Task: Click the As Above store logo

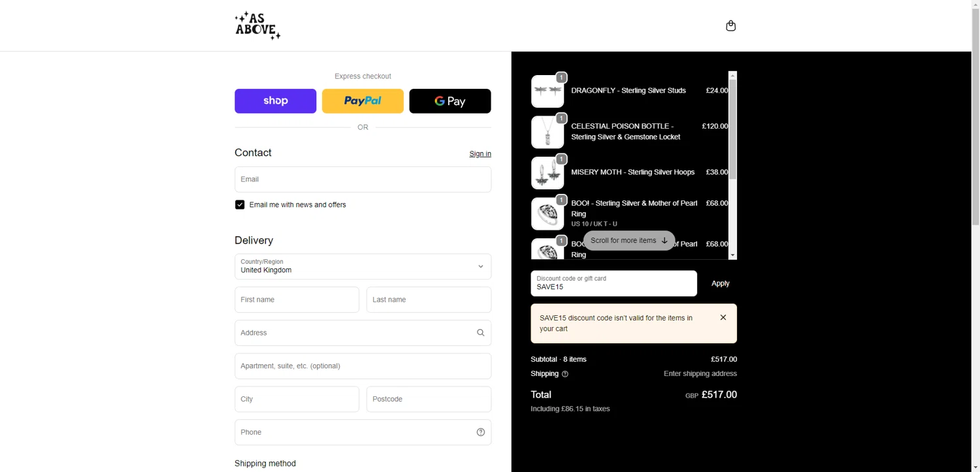Action: pyautogui.click(x=257, y=25)
